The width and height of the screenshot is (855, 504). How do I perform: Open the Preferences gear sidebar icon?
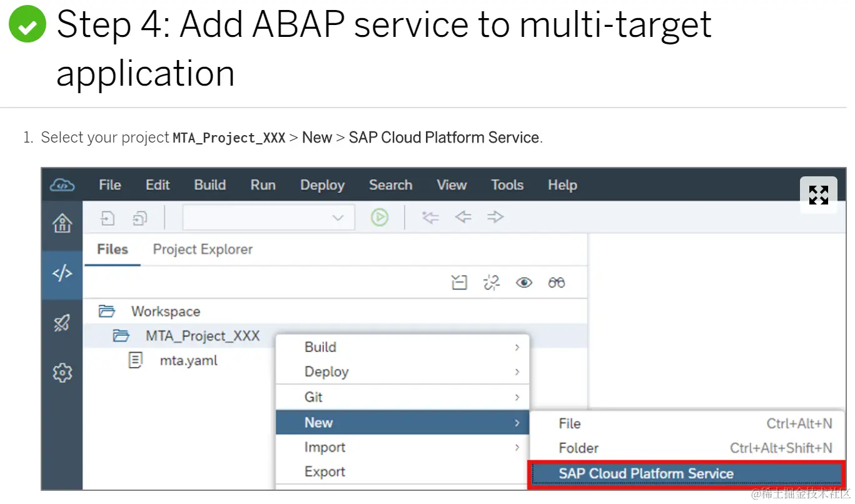[62, 373]
